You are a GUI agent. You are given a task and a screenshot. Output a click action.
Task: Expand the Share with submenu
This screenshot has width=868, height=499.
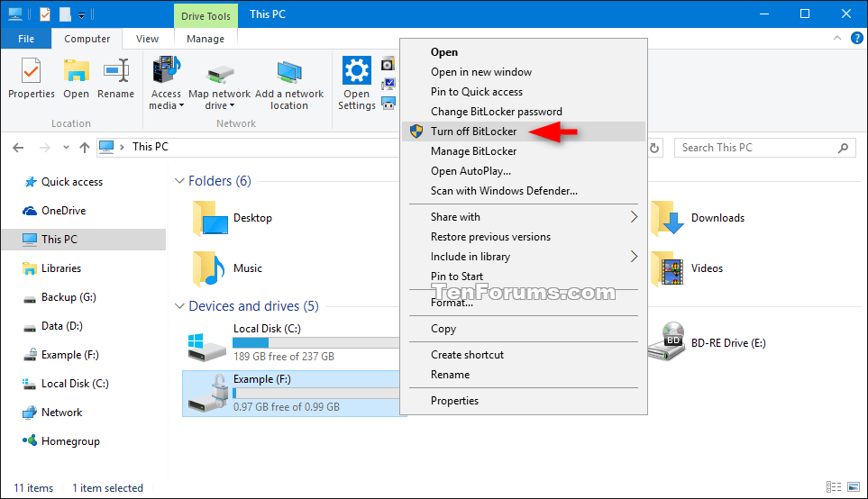[524, 217]
